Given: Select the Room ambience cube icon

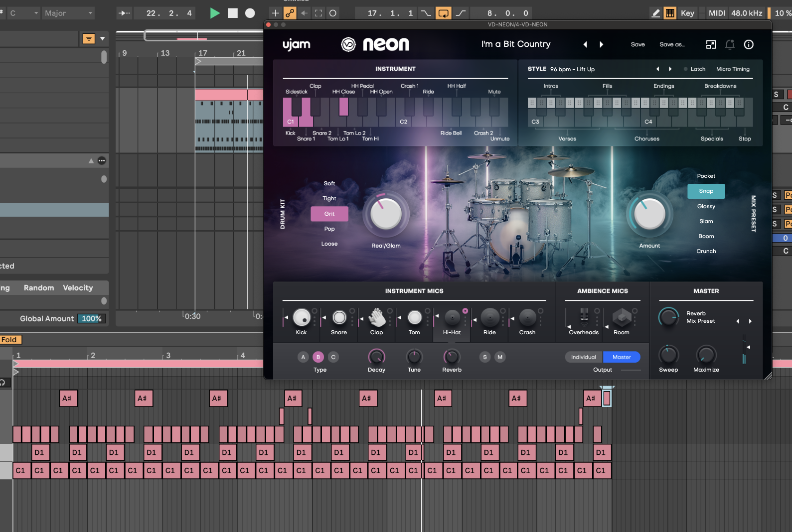Looking at the screenshot, I should 622,317.
